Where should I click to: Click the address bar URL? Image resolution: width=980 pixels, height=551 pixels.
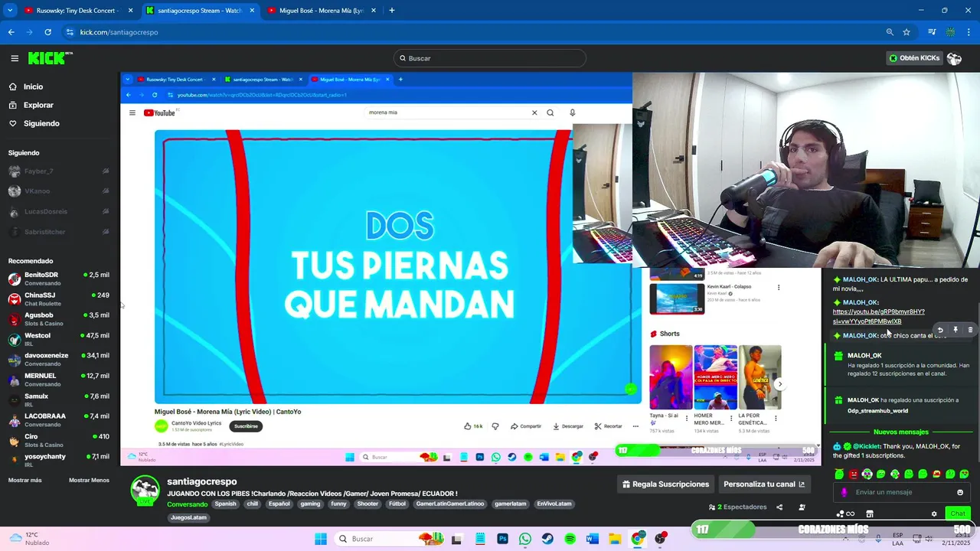click(119, 32)
